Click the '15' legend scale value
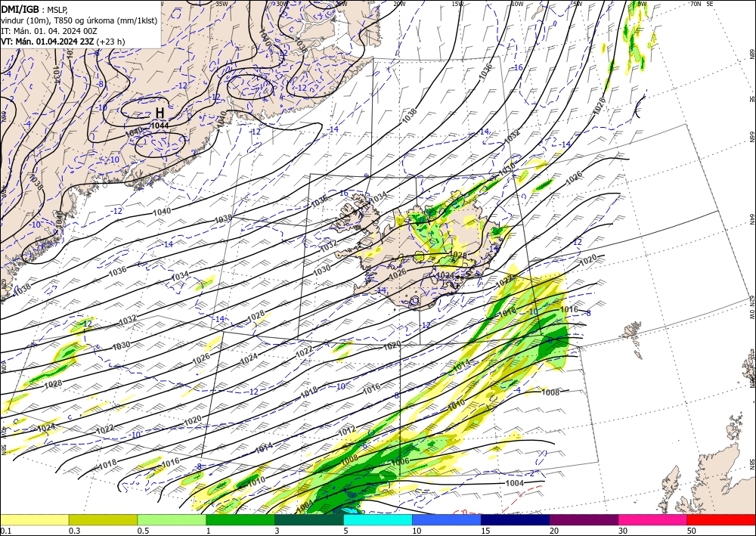The image size is (756, 536). pyautogui.click(x=485, y=531)
